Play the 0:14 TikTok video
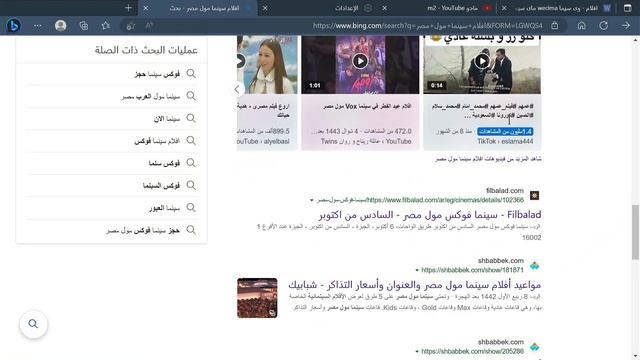 pos(482,61)
